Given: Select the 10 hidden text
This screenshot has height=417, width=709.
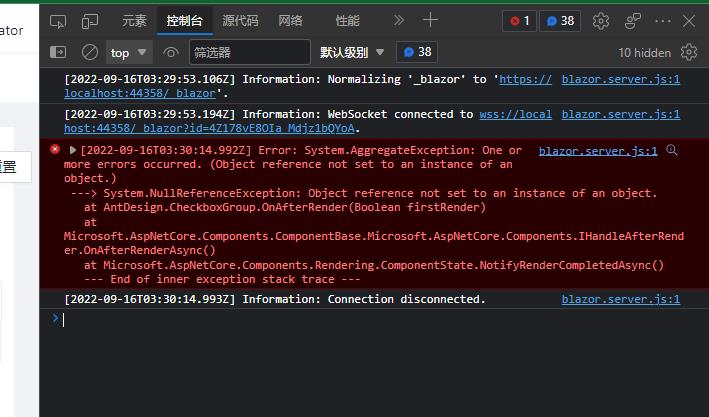Looking at the screenshot, I should click(x=644, y=53).
